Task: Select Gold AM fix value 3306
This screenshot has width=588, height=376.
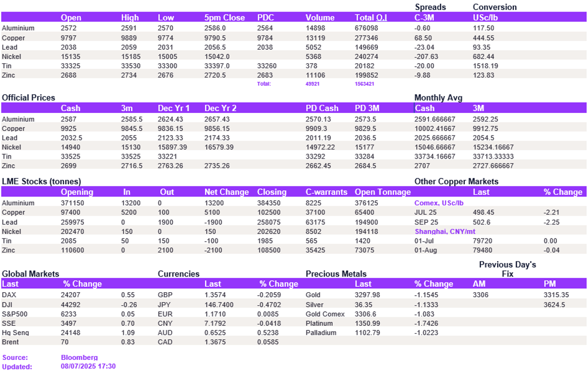Action: [480, 295]
